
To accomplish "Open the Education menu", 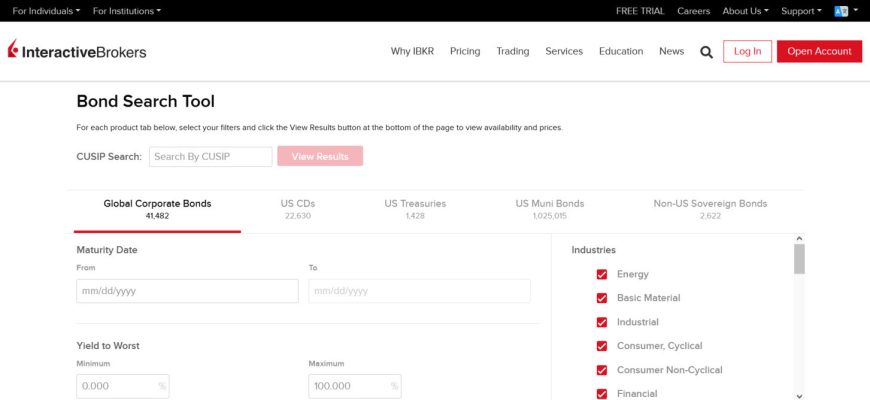I will (x=621, y=51).
